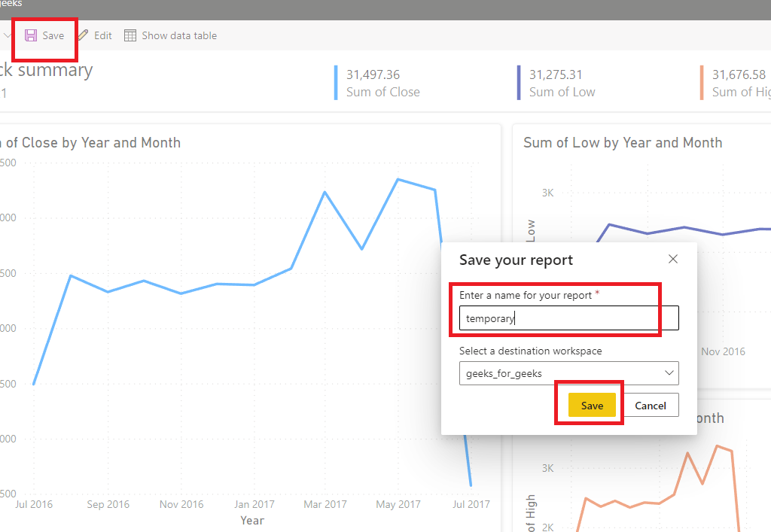771x532 pixels.
Task: Select the 31,676.58 Sum of High card
Action: point(736,83)
